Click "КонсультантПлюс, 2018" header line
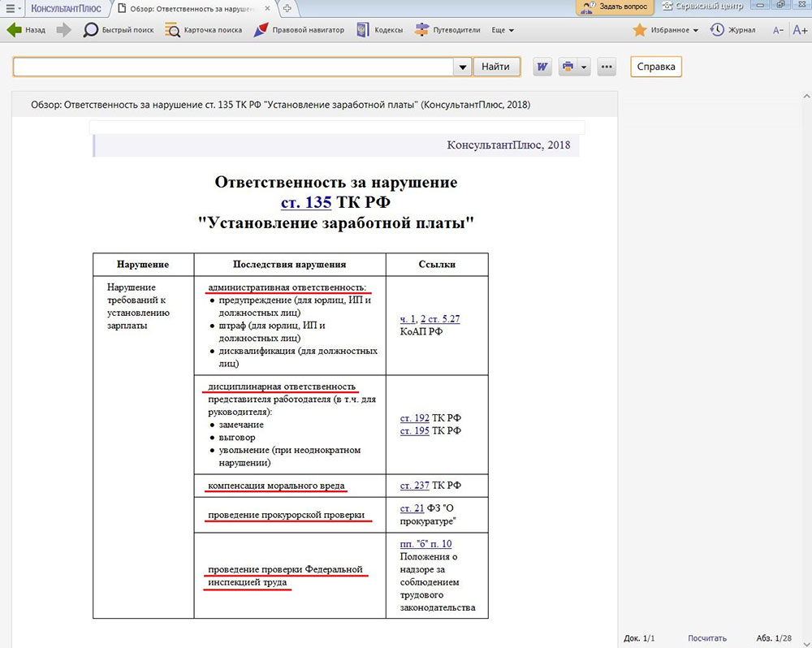Viewport: 812px width, 648px height. pyautogui.click(x=508, y=145)
